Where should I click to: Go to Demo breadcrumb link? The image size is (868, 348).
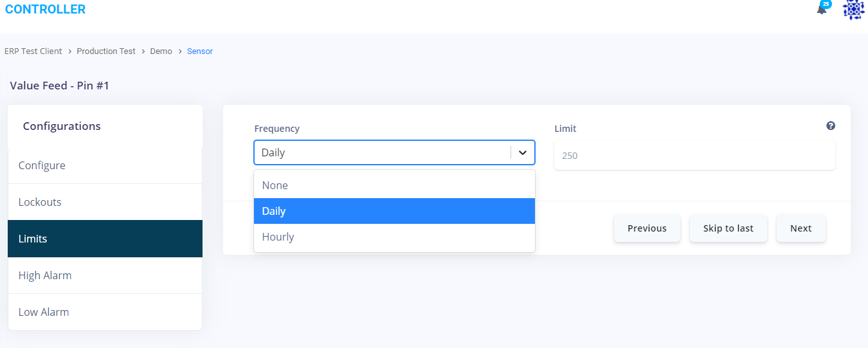161,51
